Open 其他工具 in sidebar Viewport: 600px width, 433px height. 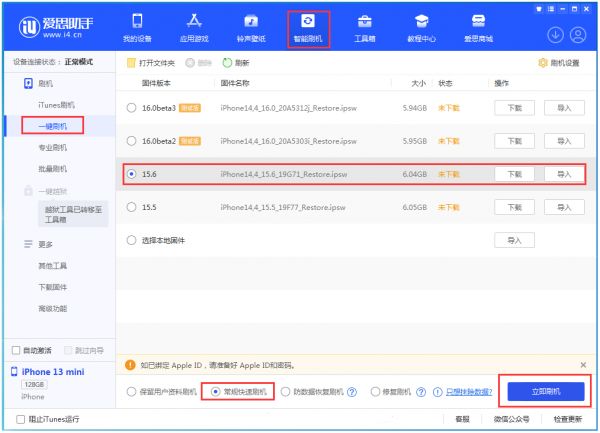52,265
